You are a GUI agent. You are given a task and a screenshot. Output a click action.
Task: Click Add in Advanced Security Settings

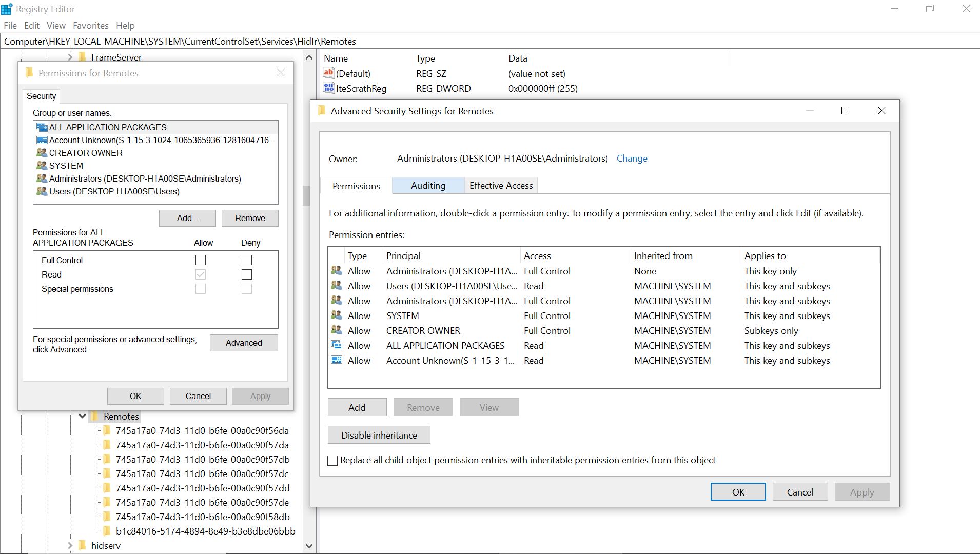[357, 407]
